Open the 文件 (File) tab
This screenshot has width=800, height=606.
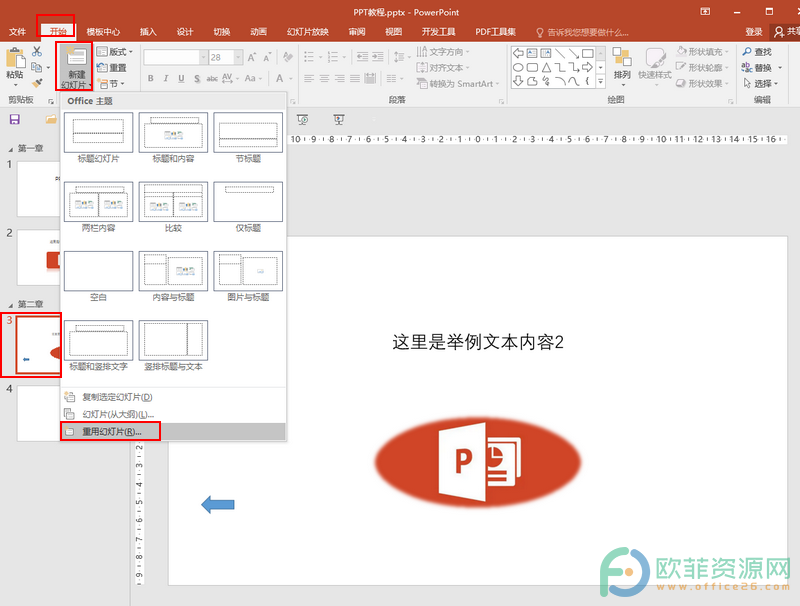17,32
